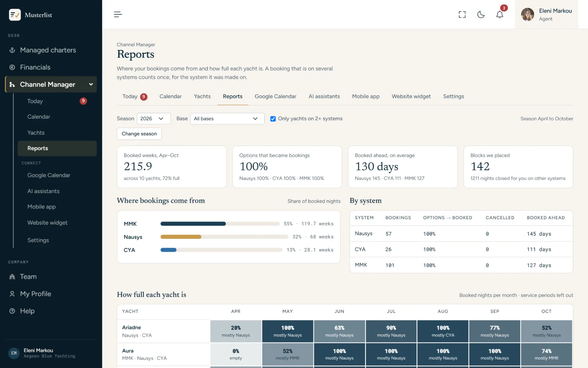Click the MMK share progress bar
The image size is (588, 368).
(220, 224)
